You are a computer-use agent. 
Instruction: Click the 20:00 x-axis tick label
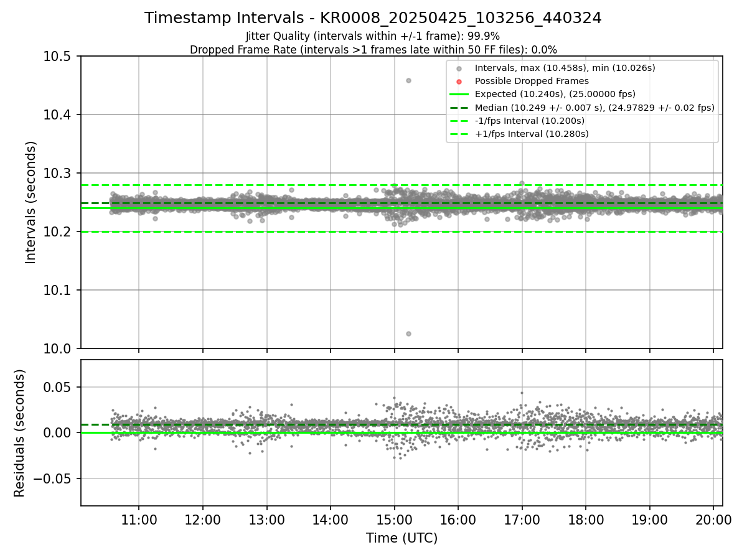[713, 520]
